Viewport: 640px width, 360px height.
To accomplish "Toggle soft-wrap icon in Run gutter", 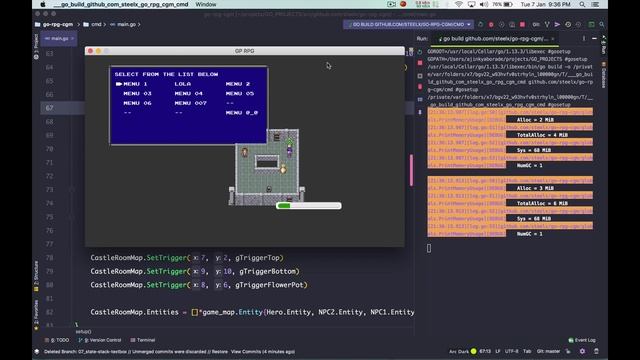I will [x=420, y=99].
